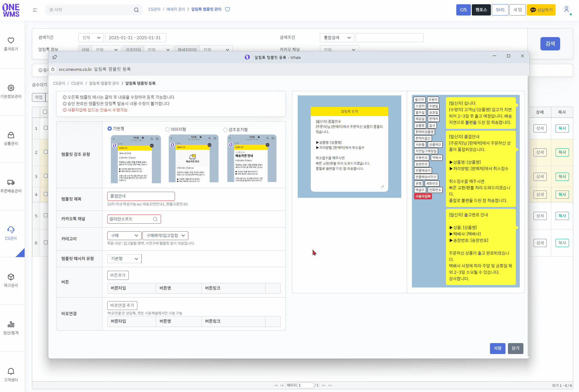579x392 pixels.
Task: Switch to the SMS top tab
Action: point(500,10)
